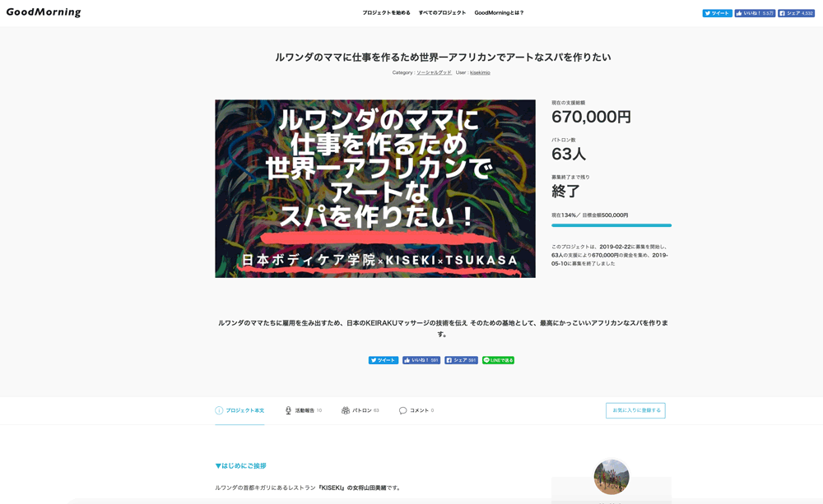The height and width of the screenshot is (504, 823).
Task: Open the パトロン tab
Action: (360, 410)
